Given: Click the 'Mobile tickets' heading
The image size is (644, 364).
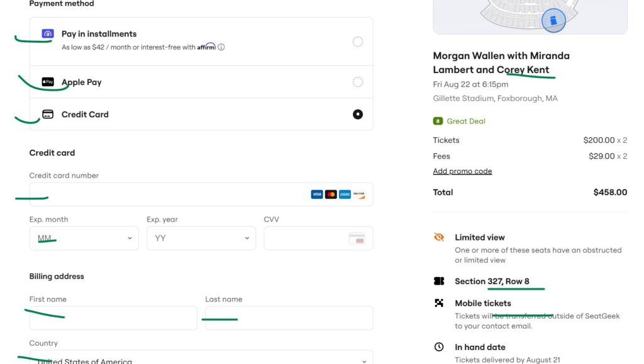Looking at the screenshot, I should 483,303.
